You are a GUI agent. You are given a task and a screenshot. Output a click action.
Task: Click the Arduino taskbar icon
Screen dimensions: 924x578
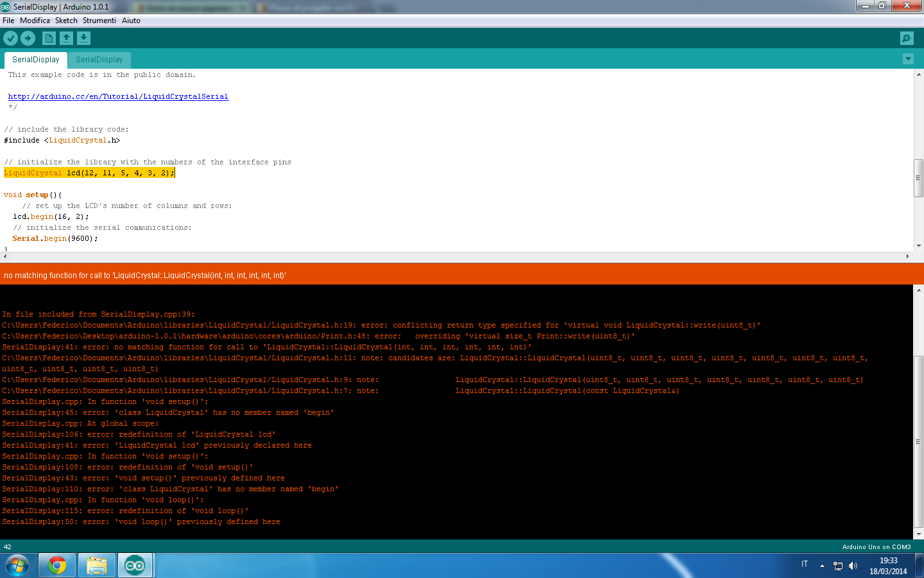[x=135, y=565]
